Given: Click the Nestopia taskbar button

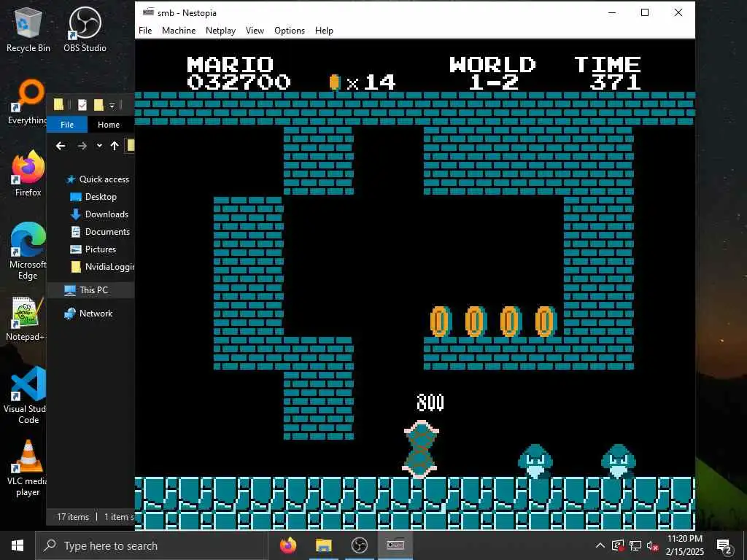Looking at the screenshot, I should point(395,545).
